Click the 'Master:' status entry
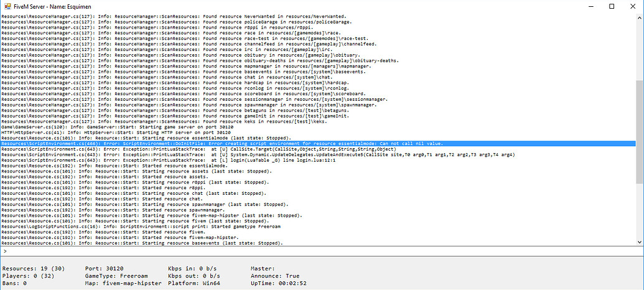Image resolution: width=644 pixels, height=290 pixels. click(262, 268)
